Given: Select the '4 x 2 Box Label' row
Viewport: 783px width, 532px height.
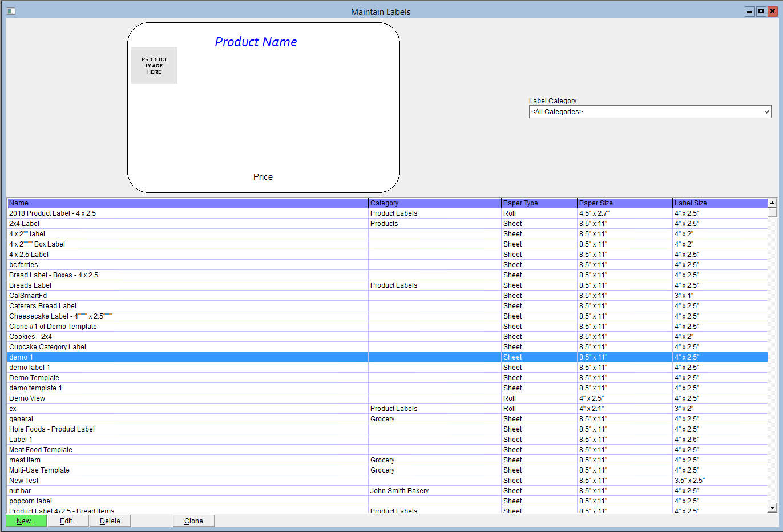Looking at the screenshot, I should point(388,244).
